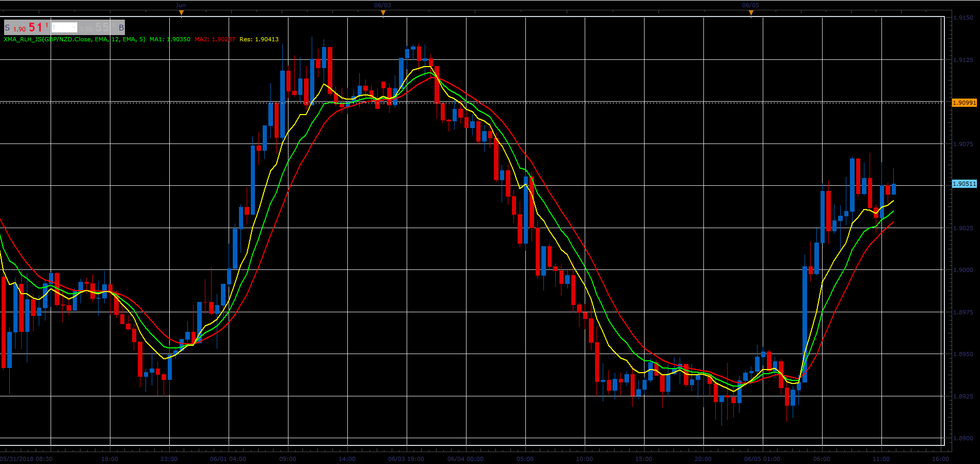Click the 14:00 time axis label
The width and height of the screenshot is (980, 464).
click(347, 459)
